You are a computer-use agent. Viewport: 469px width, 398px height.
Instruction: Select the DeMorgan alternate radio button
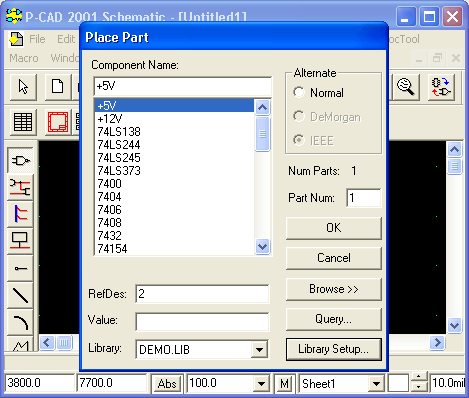[x=299, y=116]
